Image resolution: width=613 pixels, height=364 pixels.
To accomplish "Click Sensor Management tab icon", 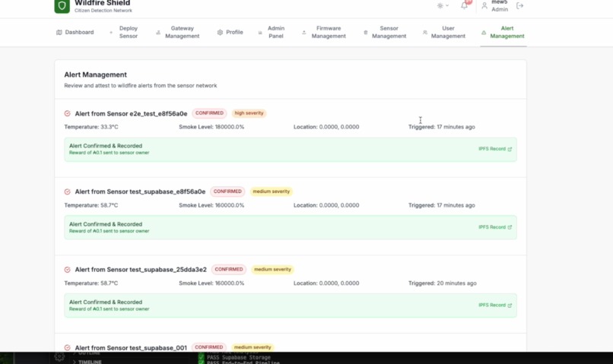I will click(366, 33).
